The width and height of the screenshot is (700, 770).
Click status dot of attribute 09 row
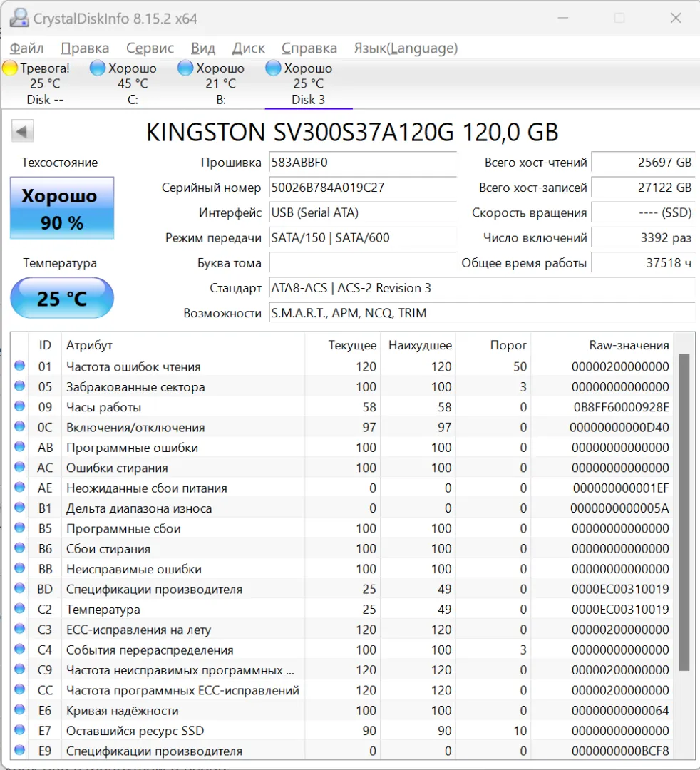pos(20,406)
